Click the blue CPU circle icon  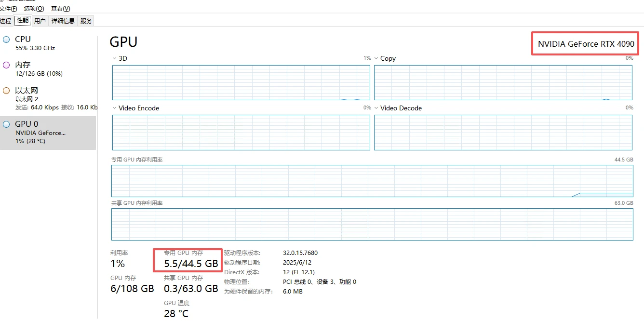[x=6, y=40]
